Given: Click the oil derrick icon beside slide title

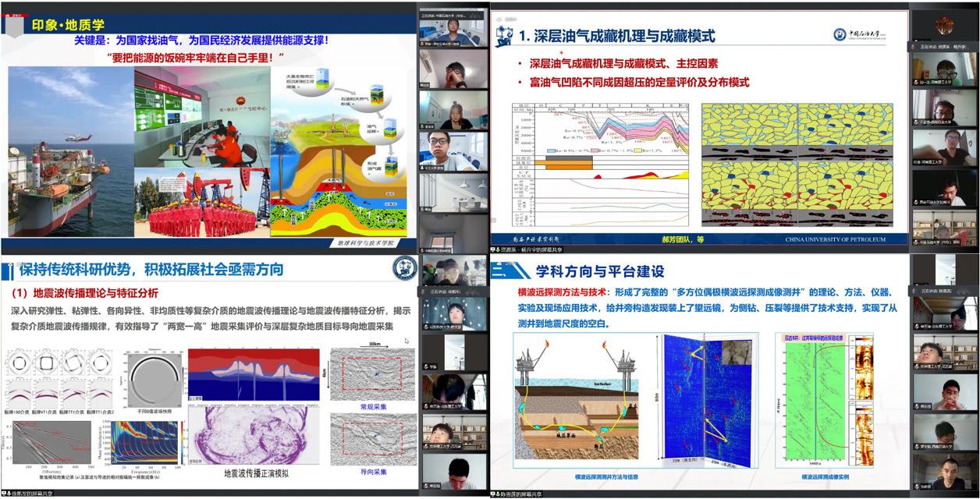Looking at the screenshot, I should 504,36.
